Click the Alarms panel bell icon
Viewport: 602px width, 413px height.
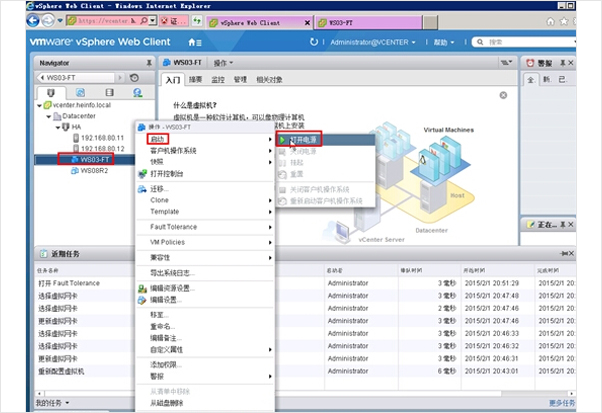coord(530,63)
